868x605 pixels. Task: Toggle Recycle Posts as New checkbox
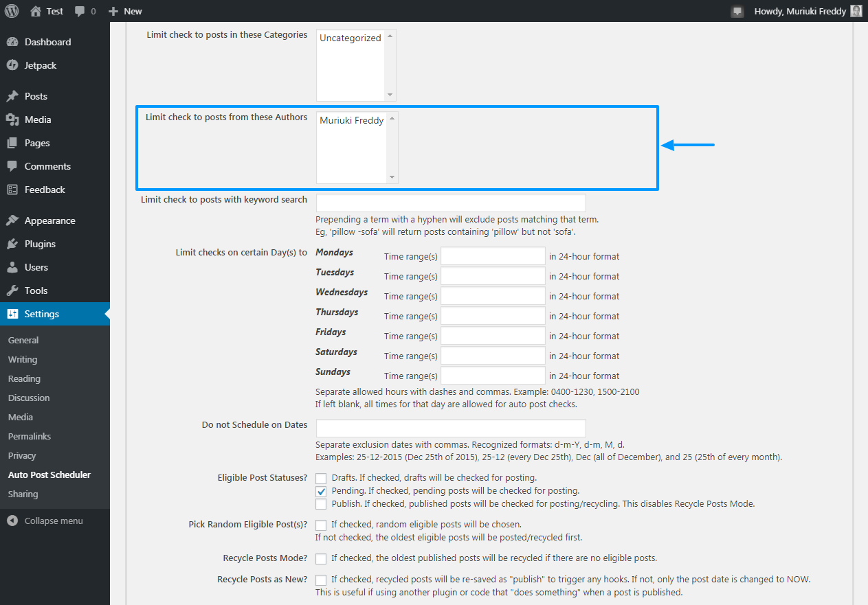pyautogui.click(x=321, y=580)
